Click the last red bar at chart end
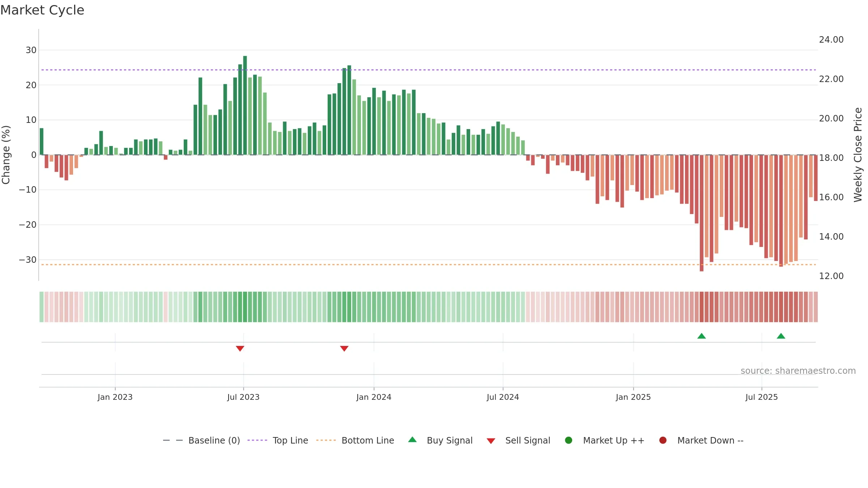This screenshot has height=488, width=868. tap(816, 178)
